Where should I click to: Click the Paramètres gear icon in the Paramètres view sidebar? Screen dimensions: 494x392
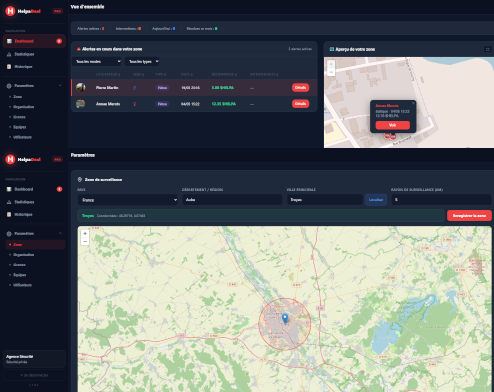(x=9, y=234)
